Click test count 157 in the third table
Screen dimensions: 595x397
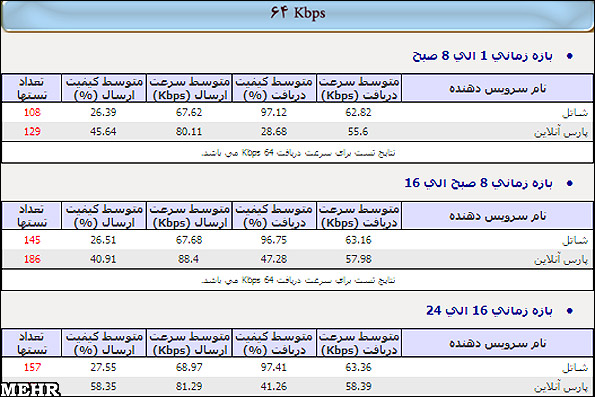coord(32,367)
